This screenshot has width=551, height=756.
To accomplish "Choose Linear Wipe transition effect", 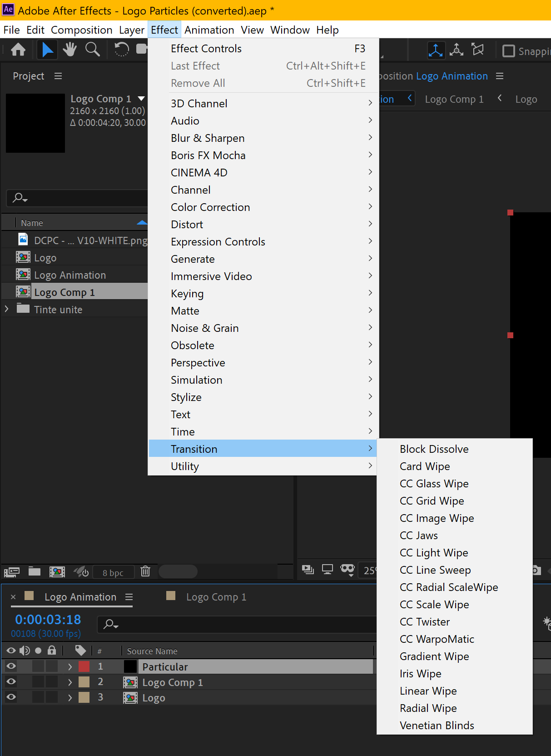I will [x=455, y=691].
